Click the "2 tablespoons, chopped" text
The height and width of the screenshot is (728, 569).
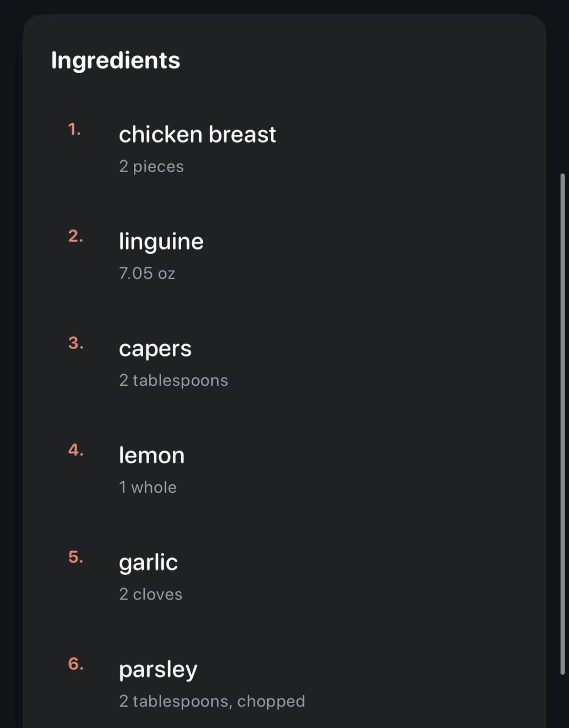coord(212,701)
